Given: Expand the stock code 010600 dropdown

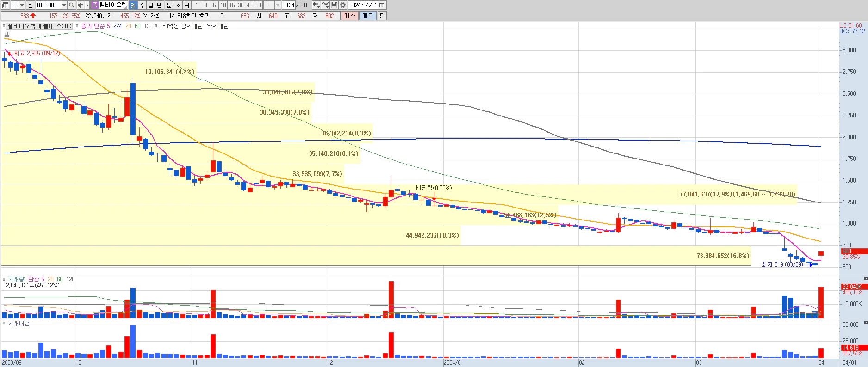Looking at the screenshot, I should click(x=64, y=5).
